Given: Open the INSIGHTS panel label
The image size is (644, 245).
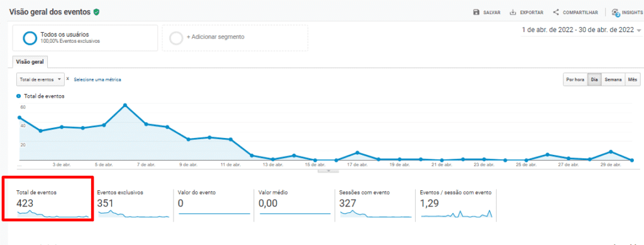Looking at the screenshot, I should pyautogui.click(x=633, y=13).
